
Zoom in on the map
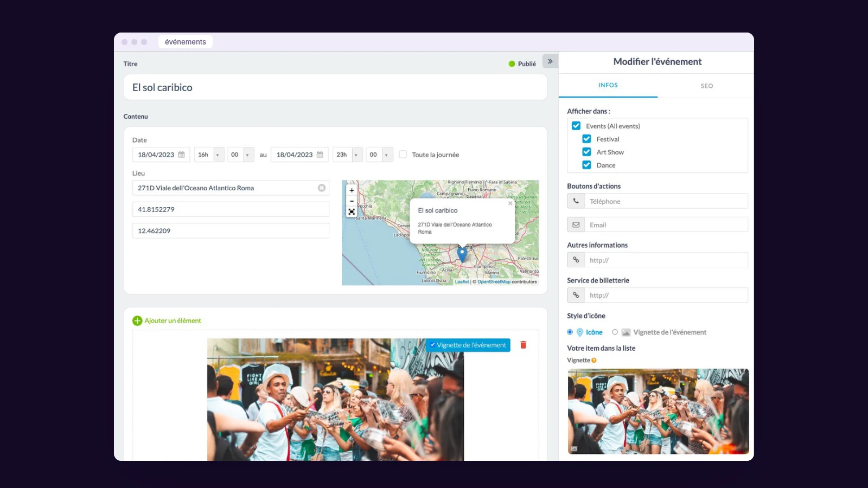tap(352, 190)
